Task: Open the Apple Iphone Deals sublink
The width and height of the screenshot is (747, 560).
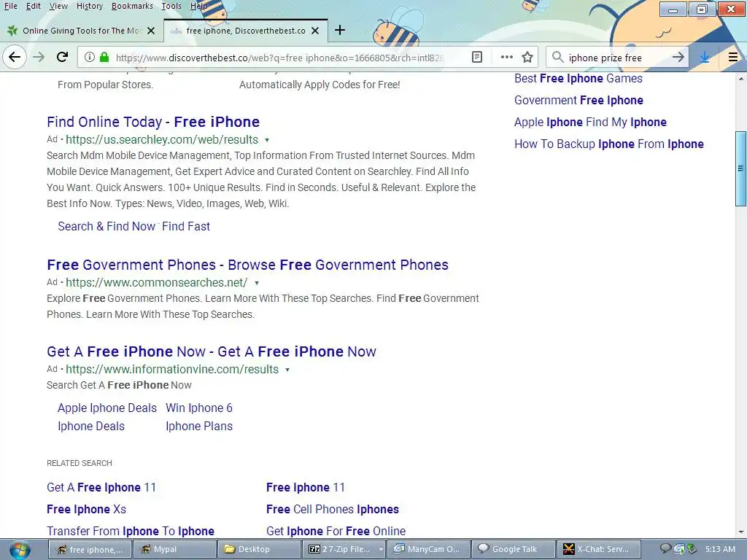Action: pos(107,408)
